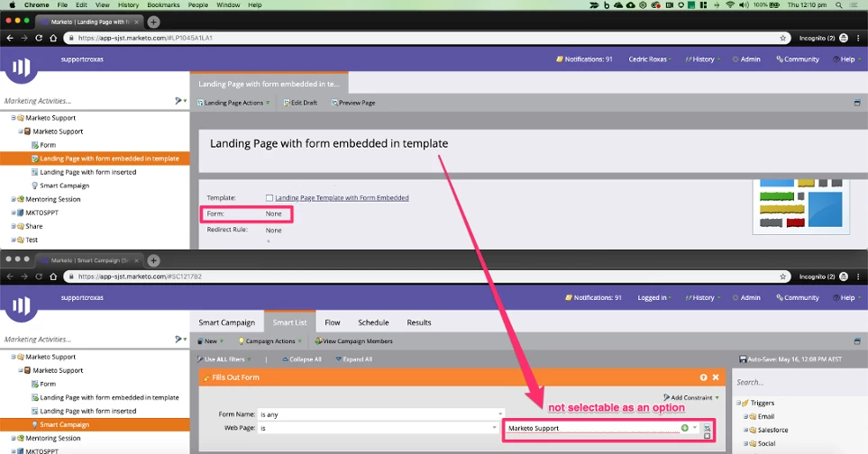Click the back arrow in the top Chrome window
Viewport: 868px width, 454px height.
click(x=10, y=38)
